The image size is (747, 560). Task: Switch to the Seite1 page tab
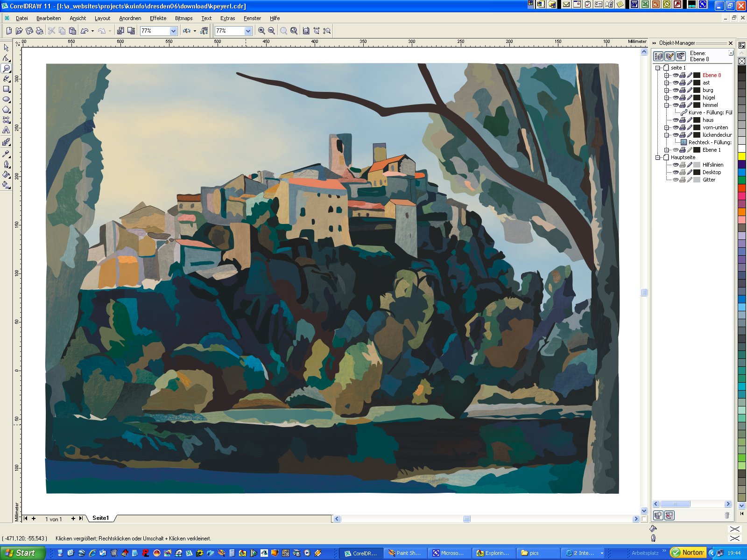click(100, 518)
